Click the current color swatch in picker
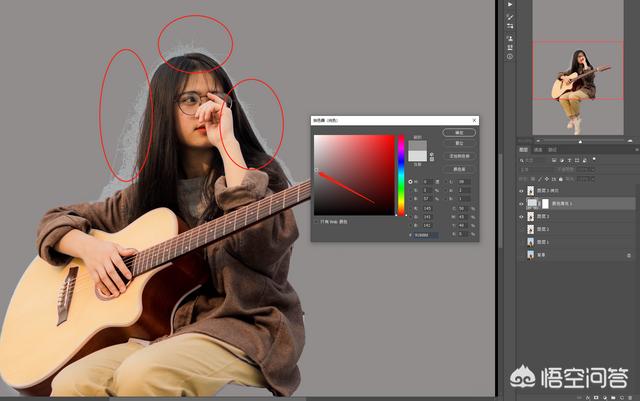This screenshot has height=401, width=640. click(418, 156)
